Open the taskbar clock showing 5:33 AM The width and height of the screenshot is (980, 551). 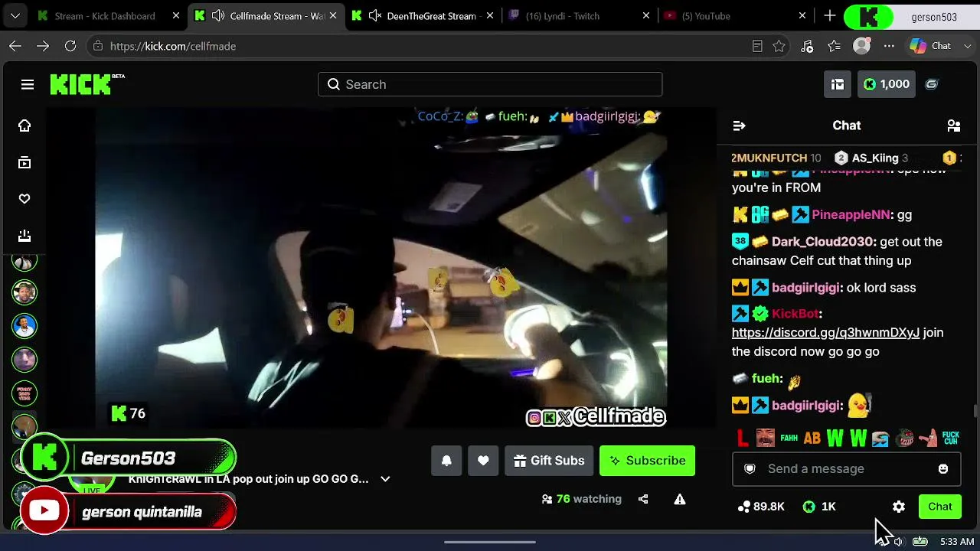pyautogui.click(x=957, y=542)
